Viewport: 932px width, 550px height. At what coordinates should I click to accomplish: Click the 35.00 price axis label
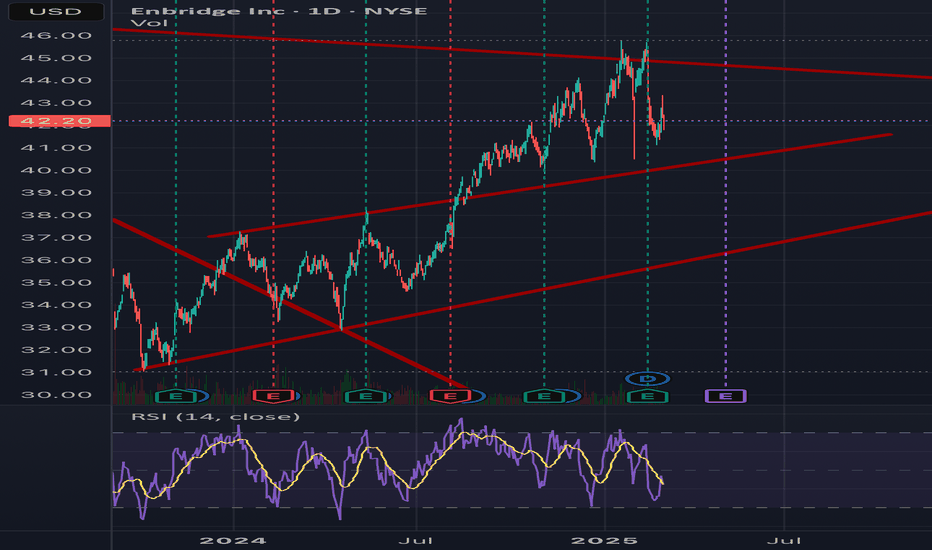click(x=56, y=282)
